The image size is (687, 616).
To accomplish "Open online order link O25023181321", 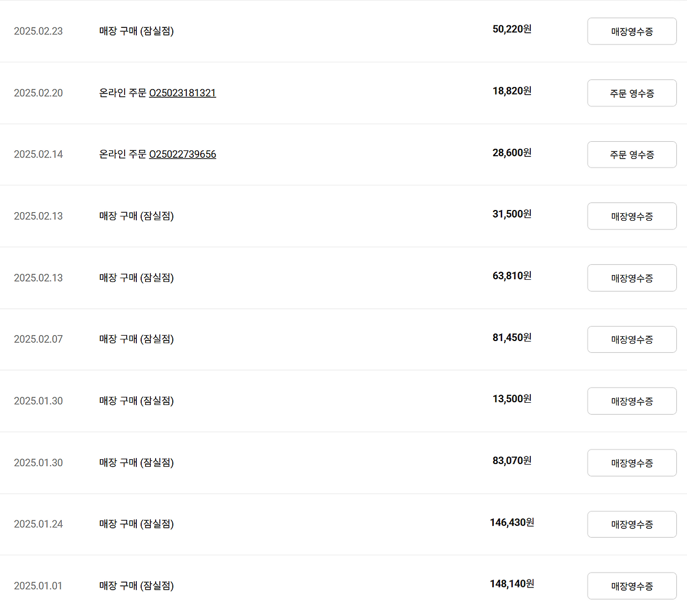I will [182, 93].
